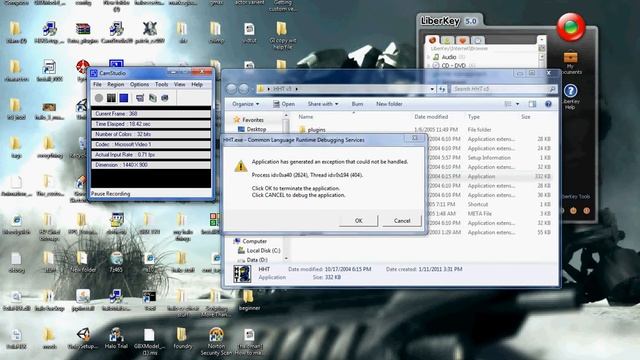Open the CamStudio File menu
This screenshot has width=640, height=360.
97,84
